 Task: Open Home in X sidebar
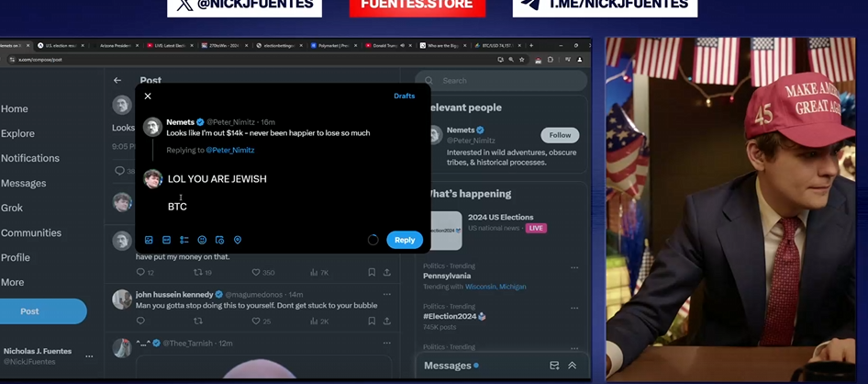(x=15, y=109)
